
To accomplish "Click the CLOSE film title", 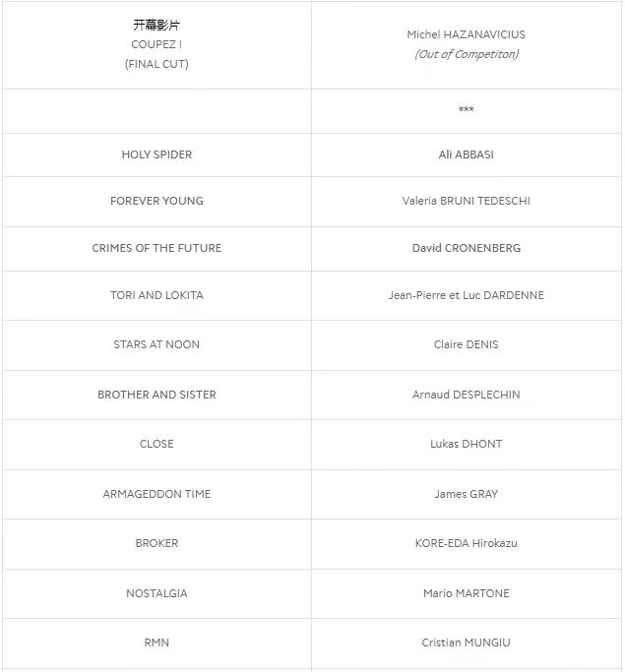I will 156,444.
